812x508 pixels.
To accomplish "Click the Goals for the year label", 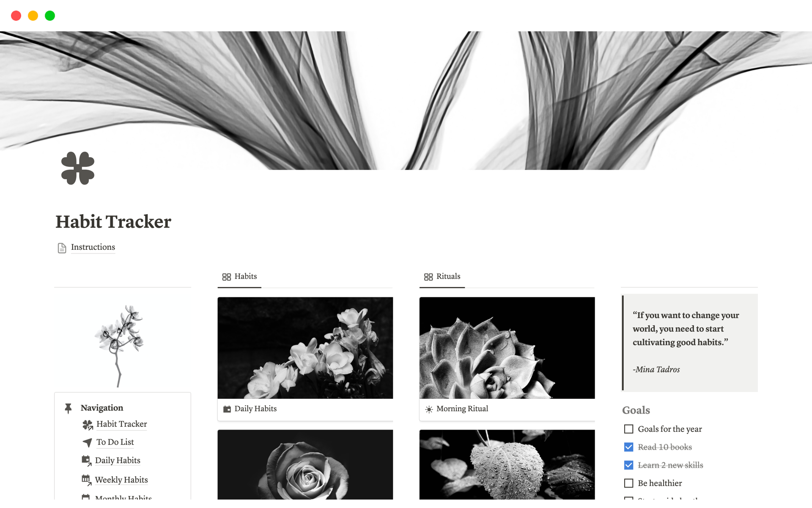I will (671, 429).
